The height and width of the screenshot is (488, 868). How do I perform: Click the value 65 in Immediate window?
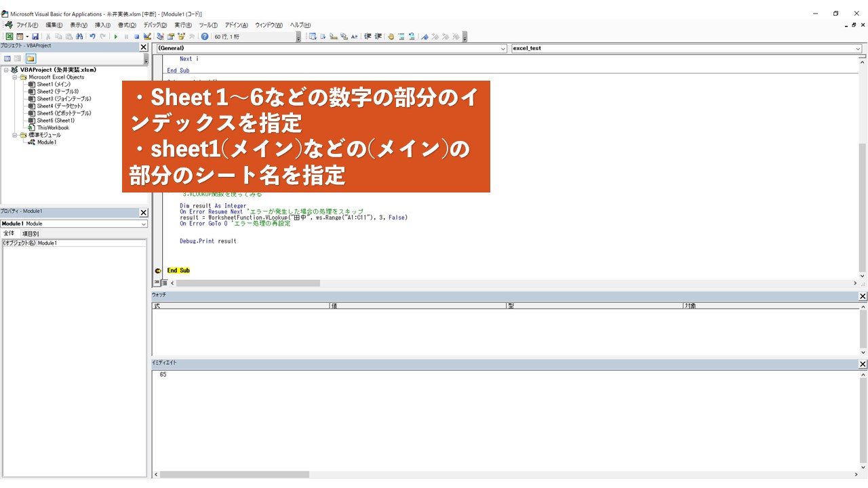coord(163,375)
